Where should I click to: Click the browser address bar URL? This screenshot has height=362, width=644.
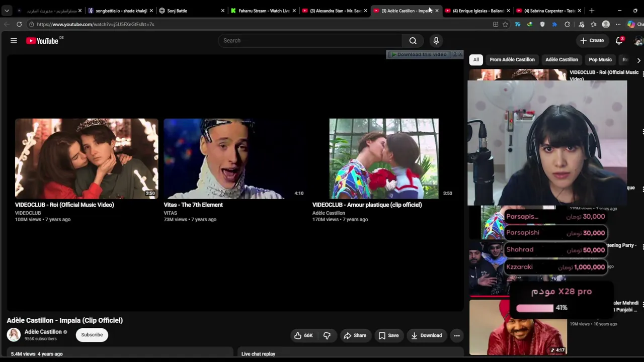(96, 24)
